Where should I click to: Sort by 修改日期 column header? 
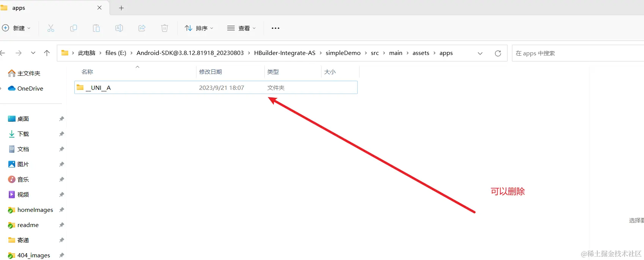pyautogui.click(x=210, y=72)
